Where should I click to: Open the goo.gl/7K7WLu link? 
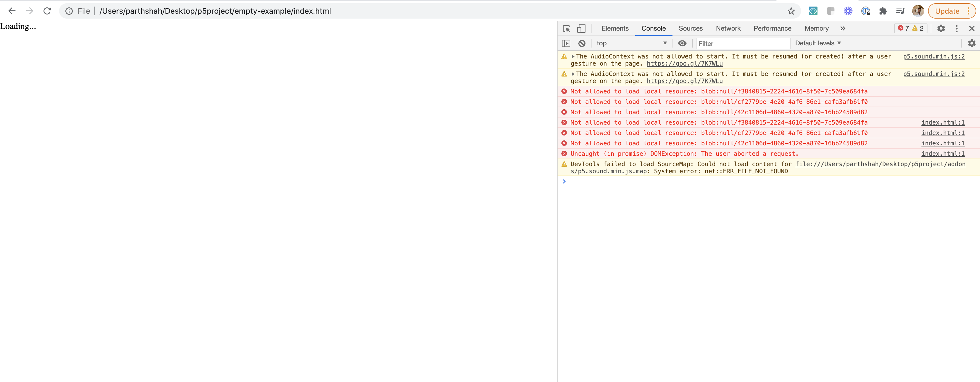click(685, 63)
